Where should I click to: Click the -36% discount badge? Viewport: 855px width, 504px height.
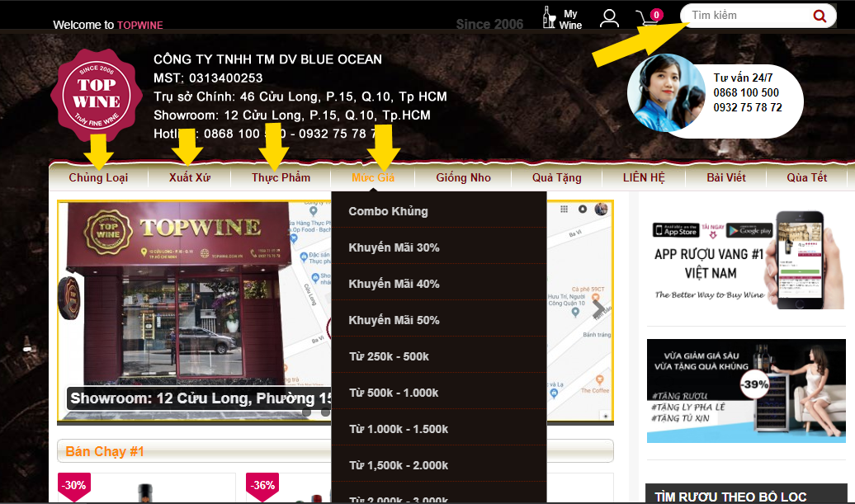pos(262,485)
